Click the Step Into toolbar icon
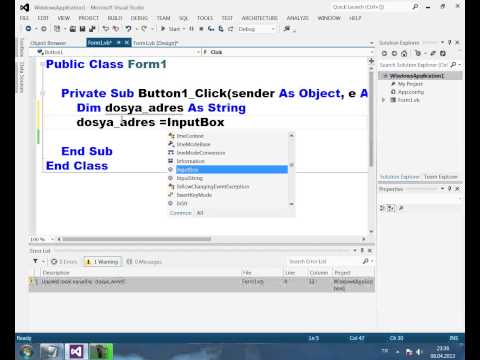The width and height of the screenshot is (480, 360). 211,29
